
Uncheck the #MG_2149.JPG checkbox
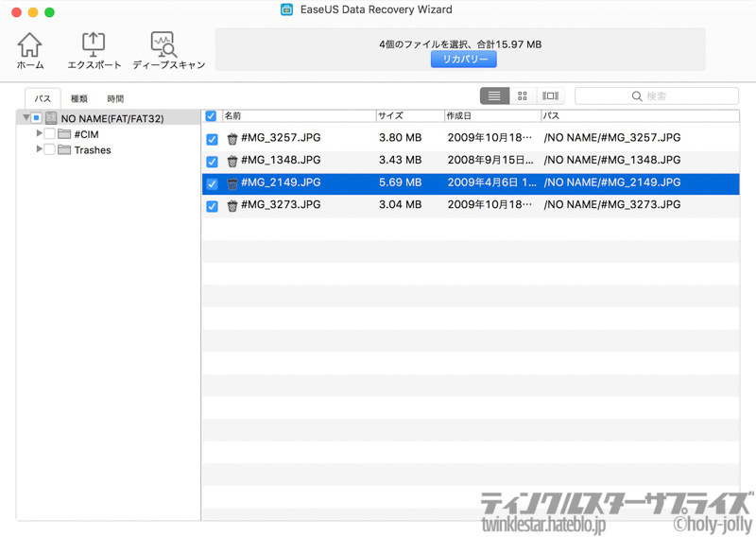(212, 184)
